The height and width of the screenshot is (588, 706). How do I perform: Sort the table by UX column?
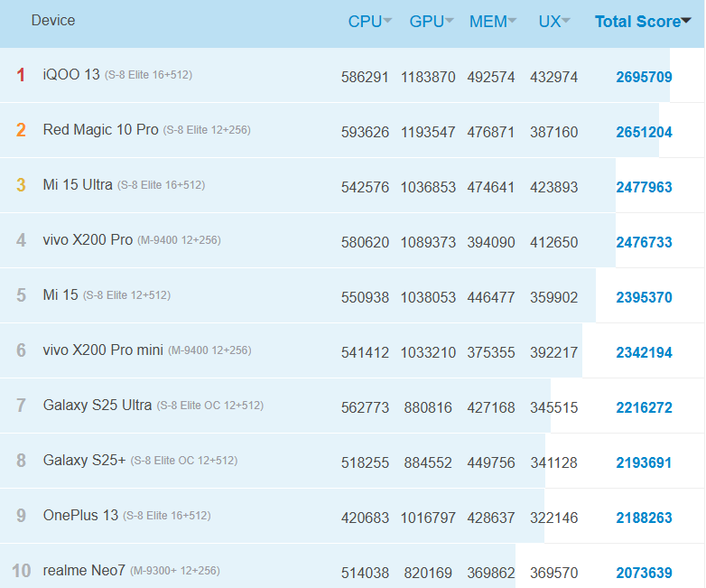click(x=554, y=21)
